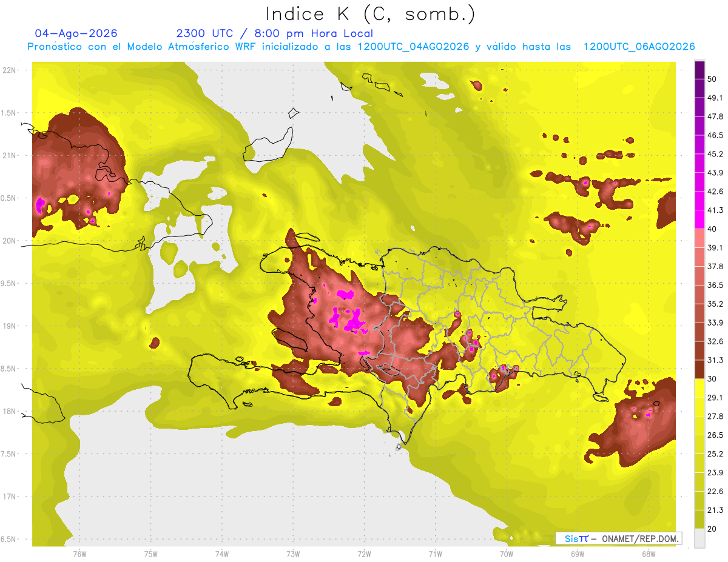The width and height of the screenshot is (728, 562).
Task: Click the '43.9' value on the color scale
Action: (715, 173)
